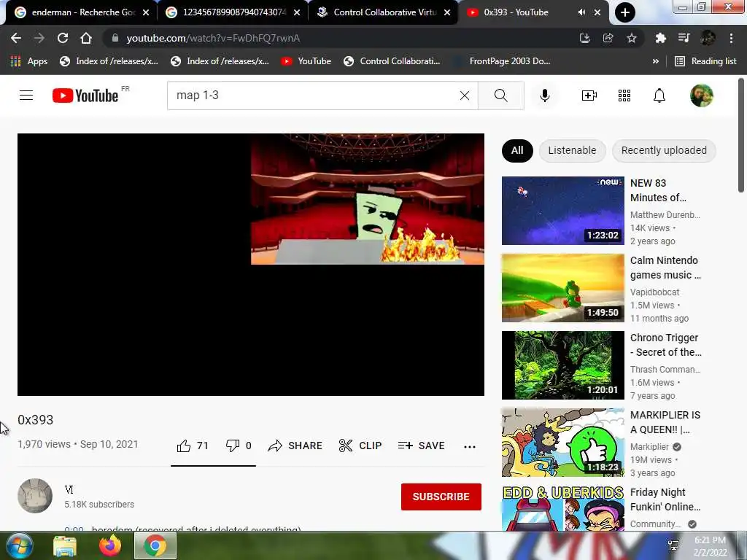The height and width of the screenshot is (560, 747).
Task: Open the YouTube hamburger guide menu
Action: point(26,96)
